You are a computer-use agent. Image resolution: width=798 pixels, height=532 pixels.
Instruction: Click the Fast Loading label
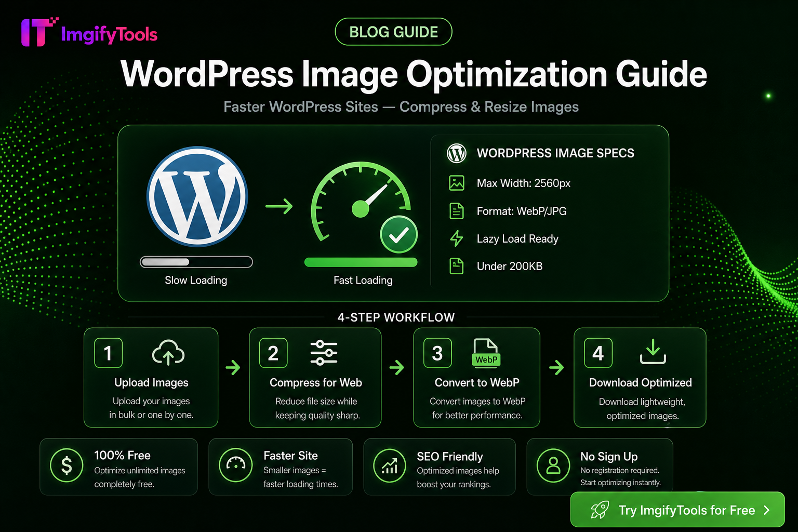pos(363,281)
